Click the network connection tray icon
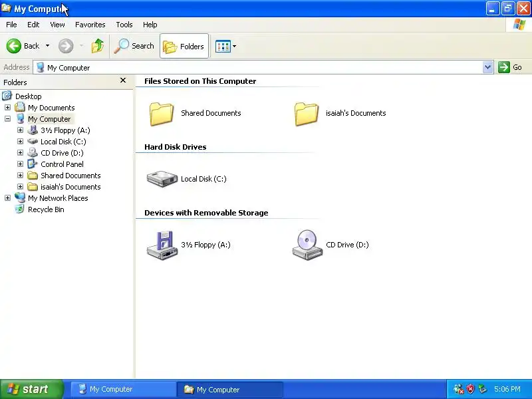This screenshot has height=399, width=532. coord(458,389)
